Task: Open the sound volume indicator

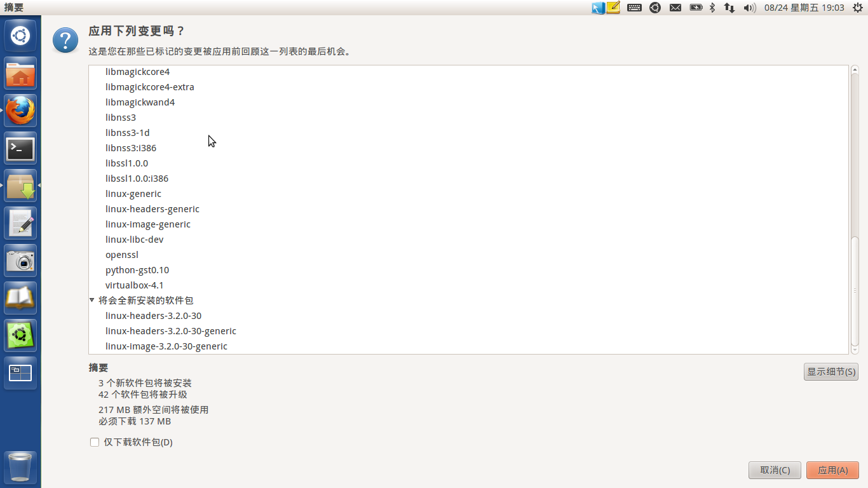Action: click(750, 8)
